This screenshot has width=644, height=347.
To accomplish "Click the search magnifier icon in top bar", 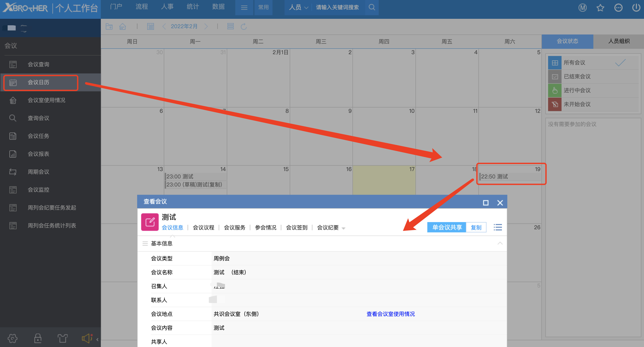I will pos(372,7).
